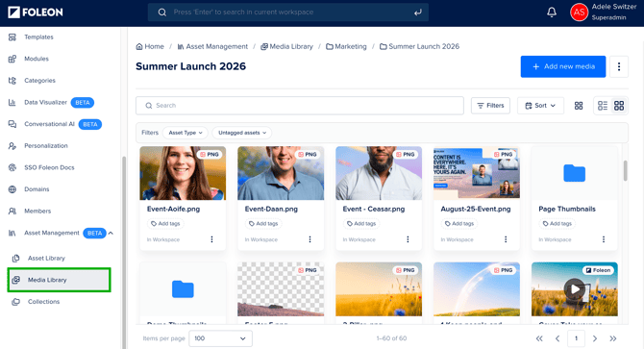Click the sidebar vertical scrollbar
Image resolution: width=644 pixels, height=349 pixels.
pos(124,253)
